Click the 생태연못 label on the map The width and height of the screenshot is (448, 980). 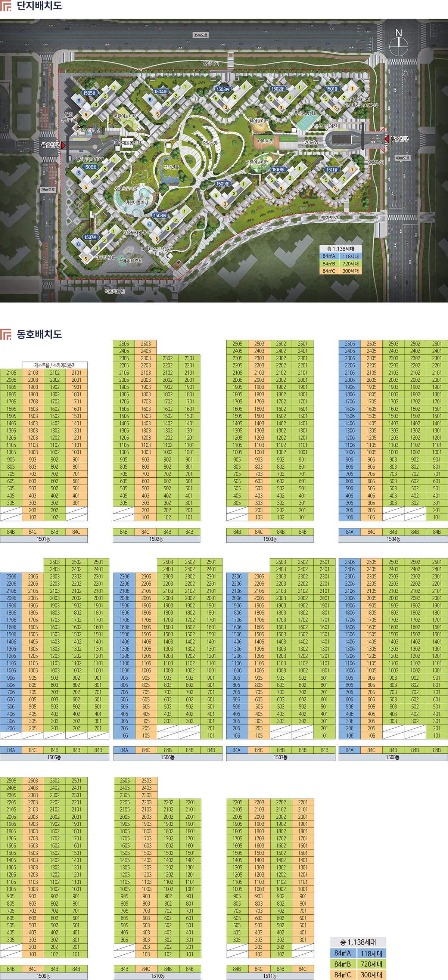coord(171,167)
